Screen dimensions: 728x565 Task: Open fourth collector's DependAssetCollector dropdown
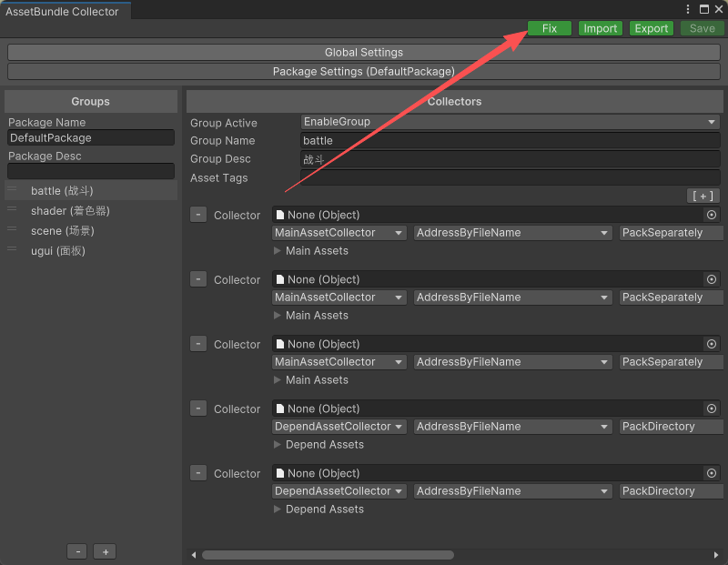(x=339, y=426)
